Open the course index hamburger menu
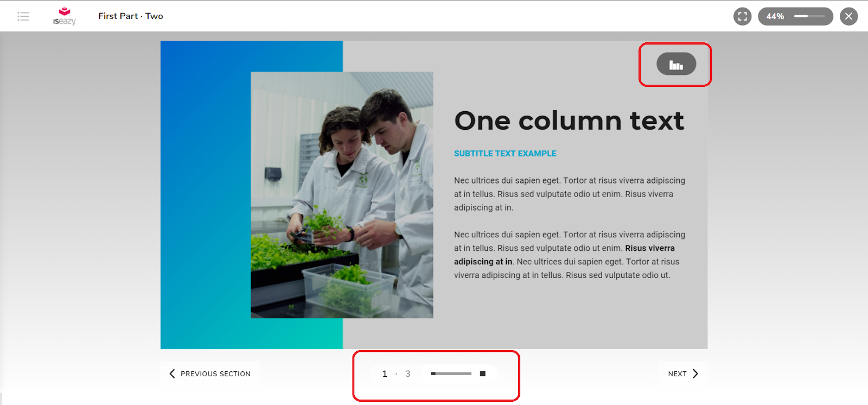 (23, 16)
